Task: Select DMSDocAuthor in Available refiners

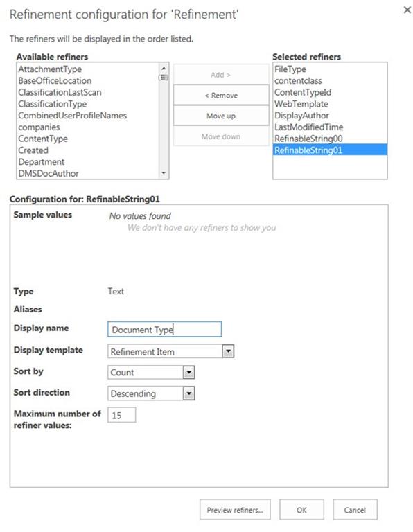Action: pyautogui.click(x=88, y=173)
